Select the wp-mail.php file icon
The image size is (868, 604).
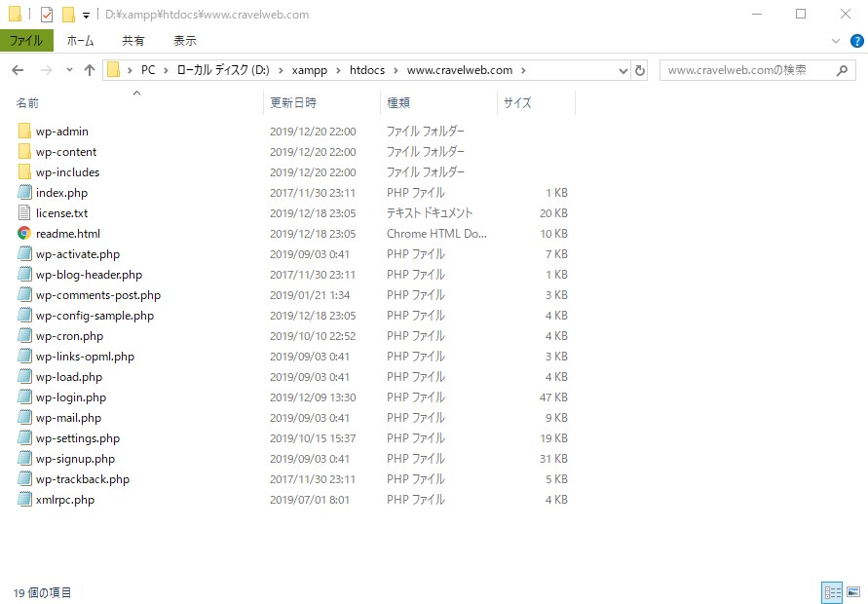tap(24, 418)
